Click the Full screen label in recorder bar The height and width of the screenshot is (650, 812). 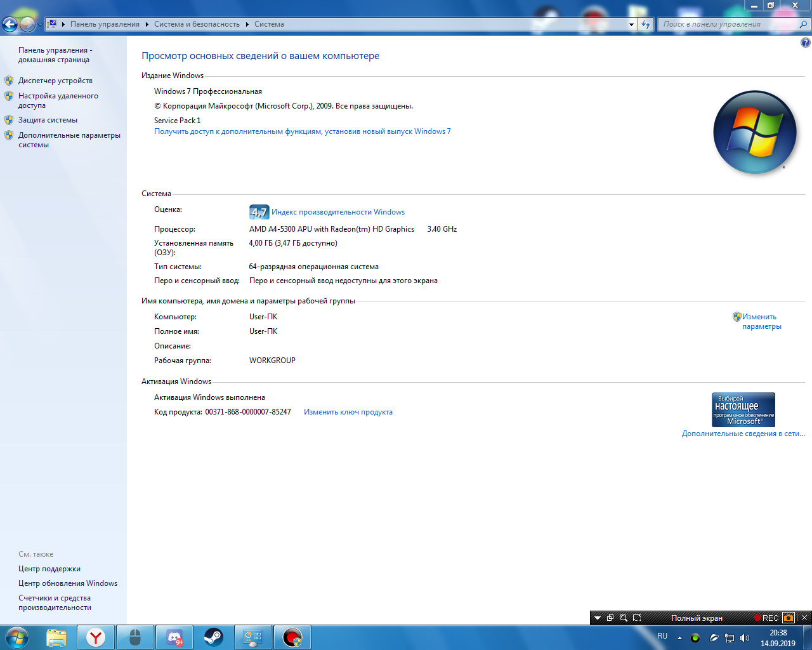pyautogui.click(x=697, y=618)
